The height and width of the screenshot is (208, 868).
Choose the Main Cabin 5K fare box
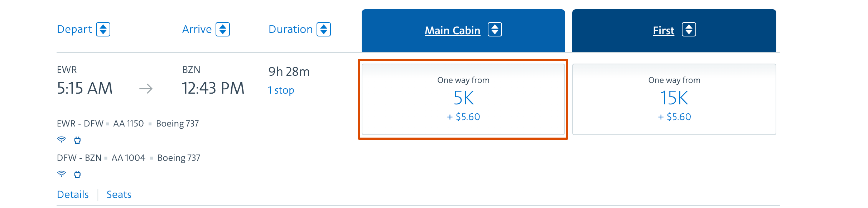coord(463,99)
